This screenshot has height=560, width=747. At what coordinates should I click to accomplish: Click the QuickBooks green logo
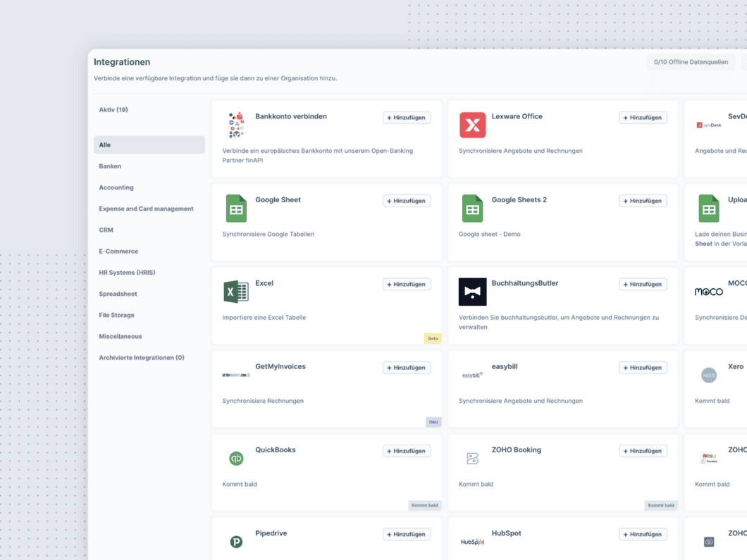(236, 459)
